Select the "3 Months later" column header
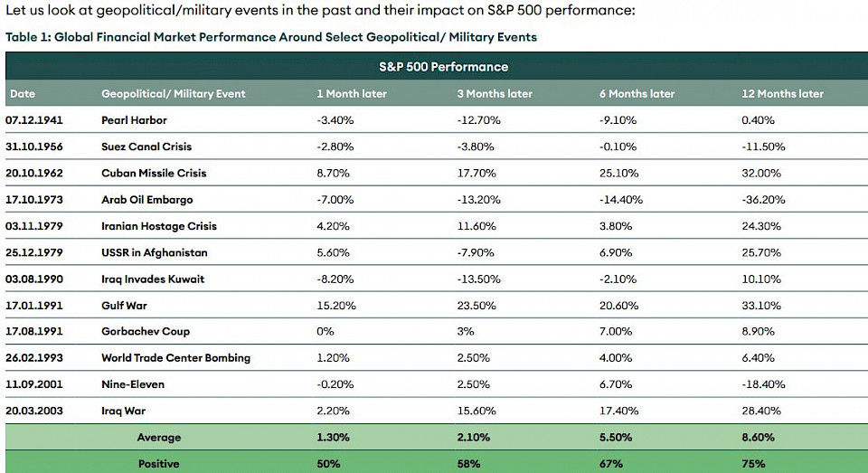The image size is (868, 473). [495, 94]
